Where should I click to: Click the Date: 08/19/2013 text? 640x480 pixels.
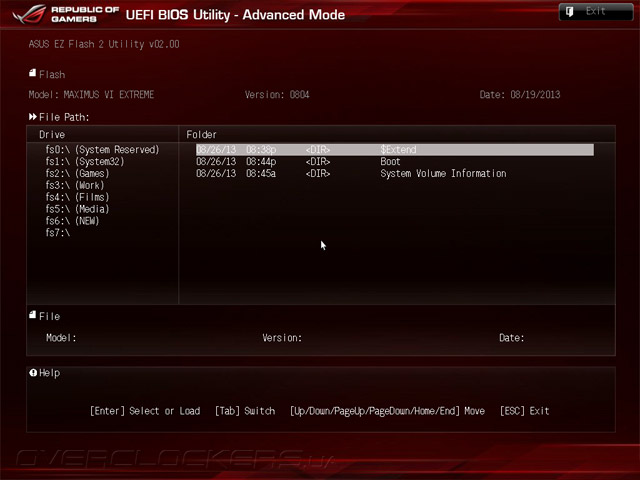520,95
